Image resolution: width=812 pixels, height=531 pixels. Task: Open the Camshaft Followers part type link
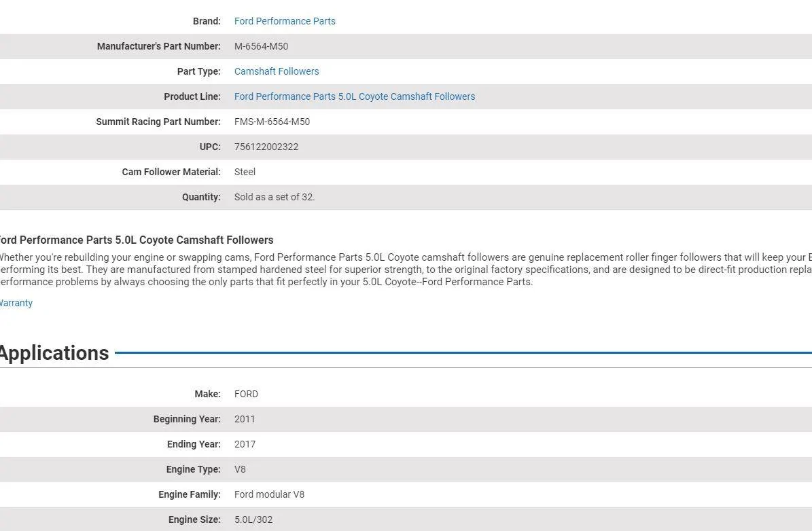[277, 71]
